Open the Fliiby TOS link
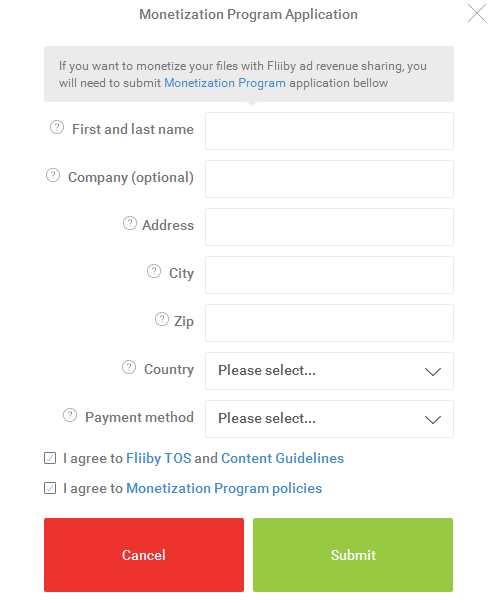The image size is (496, 603). [158, 458]
